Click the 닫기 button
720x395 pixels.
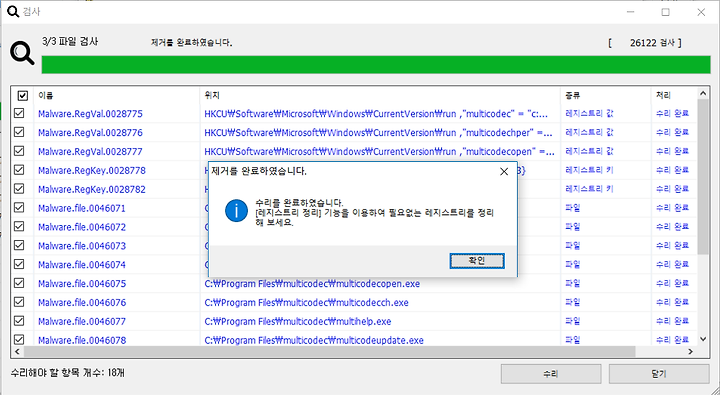[x=659, y=374]
